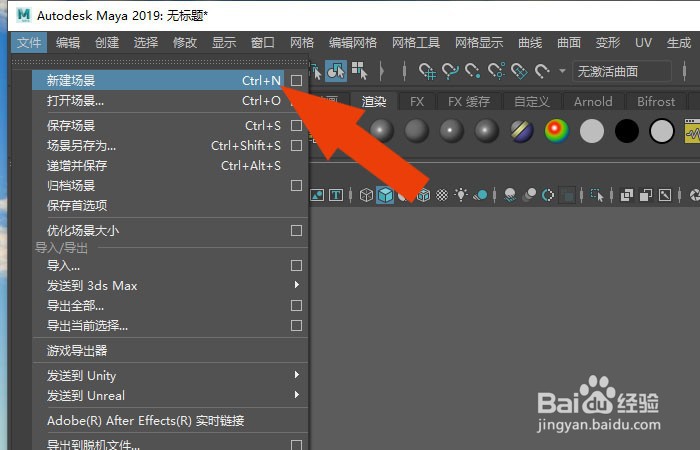This screenshot has height=450, width=700.
Task: Toggle wireframe display in the viewport toolbar
Action: pyautogui.click(x=366, y=195)
